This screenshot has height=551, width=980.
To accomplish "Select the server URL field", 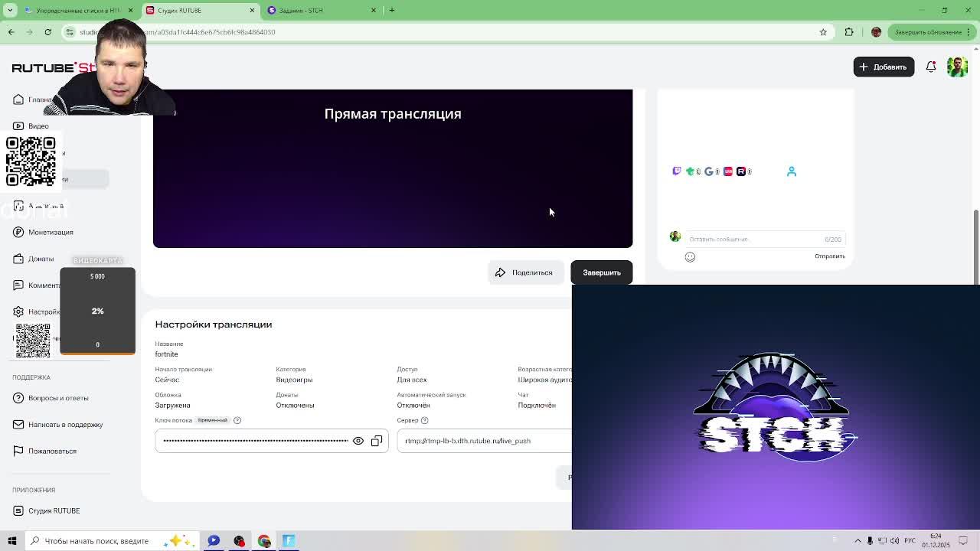I will (484, 441).
